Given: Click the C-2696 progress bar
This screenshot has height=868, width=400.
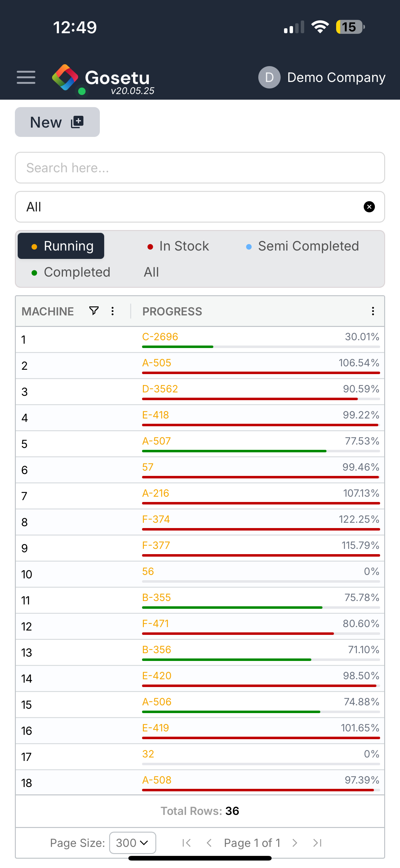Looking at the screenshot, I should point(261,347).
